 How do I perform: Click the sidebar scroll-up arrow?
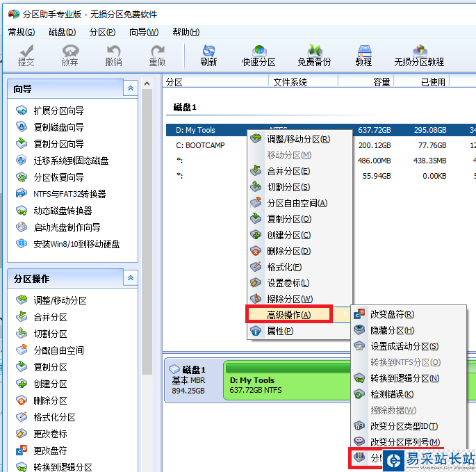pyautogui.click(x=147, y=83)
